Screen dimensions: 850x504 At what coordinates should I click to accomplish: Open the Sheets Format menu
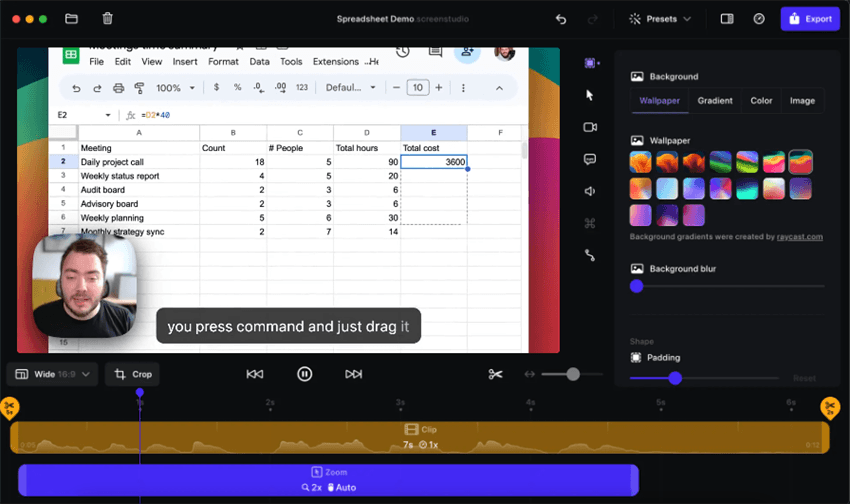click(223, 62)
